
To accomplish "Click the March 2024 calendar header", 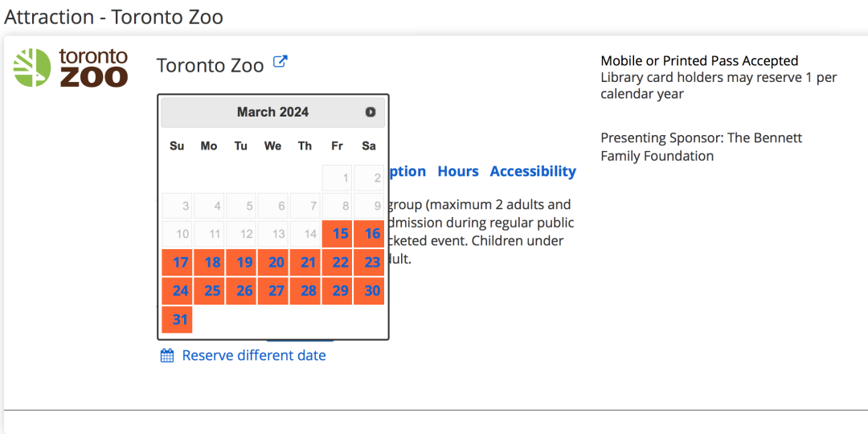I will (272, 113).
